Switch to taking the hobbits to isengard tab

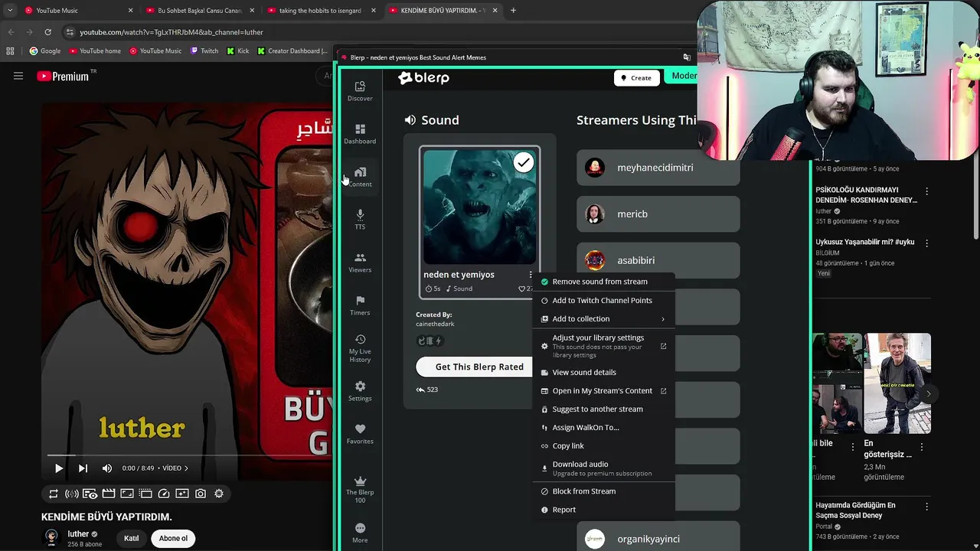point(321,11)
